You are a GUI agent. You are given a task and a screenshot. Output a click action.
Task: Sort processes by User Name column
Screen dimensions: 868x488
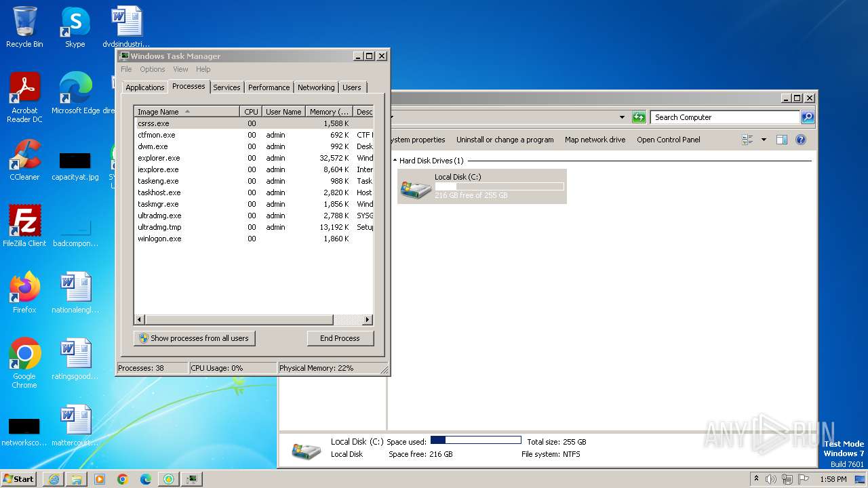[x=283, y=112]
